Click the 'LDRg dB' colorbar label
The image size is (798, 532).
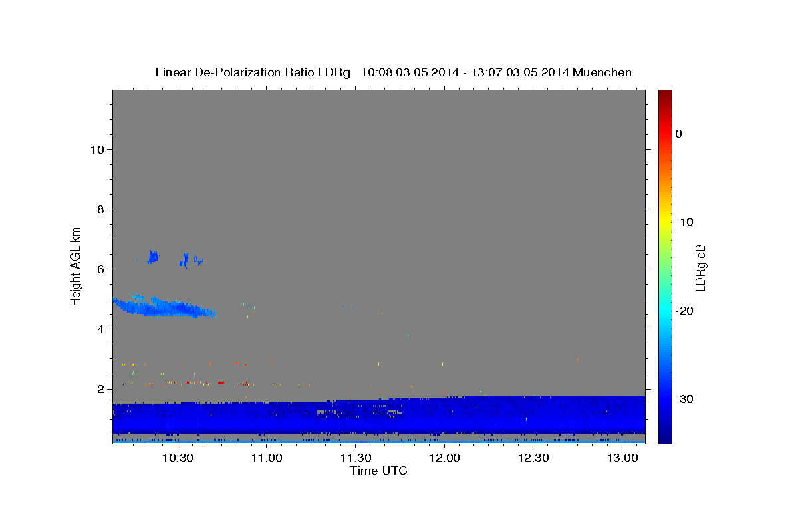pyautogui.click(x=700, y=267)
